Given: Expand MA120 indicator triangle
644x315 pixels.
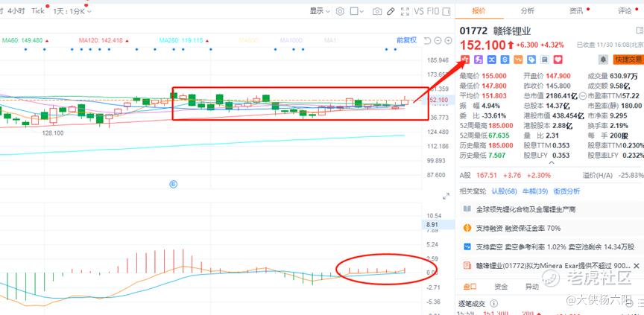Looking at the screenshot, I should pos(127,41).
